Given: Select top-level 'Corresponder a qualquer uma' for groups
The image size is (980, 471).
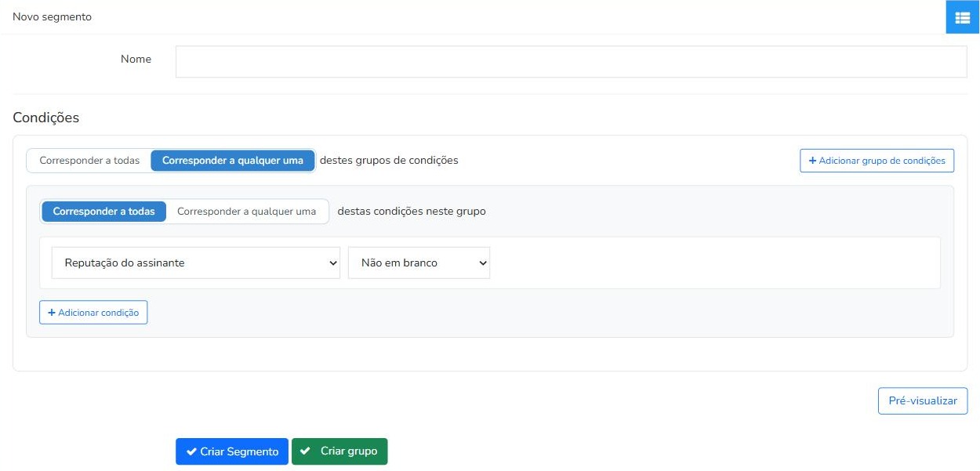Looking at the screenshot, I should coord(233,161).
